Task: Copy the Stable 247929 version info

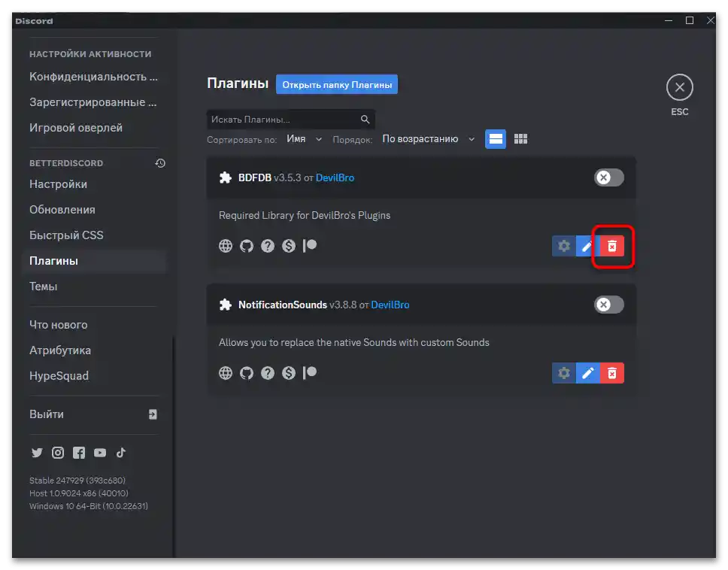Action: point(77,481)
